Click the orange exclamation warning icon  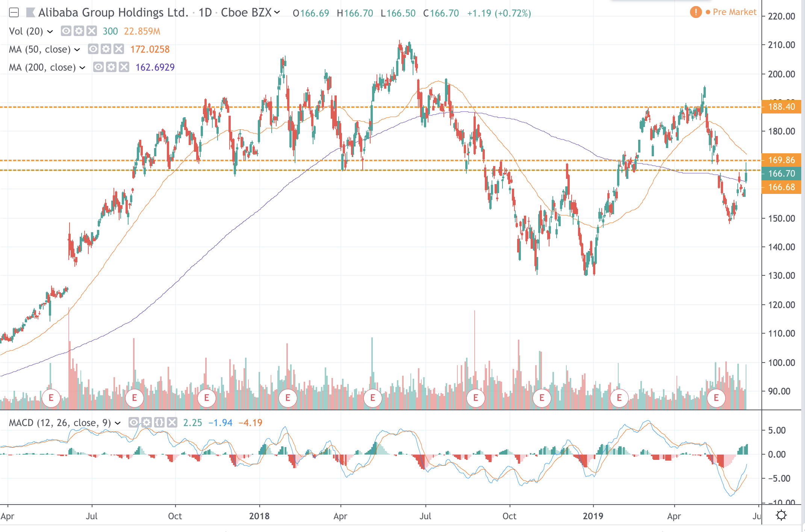coord(696,12)
